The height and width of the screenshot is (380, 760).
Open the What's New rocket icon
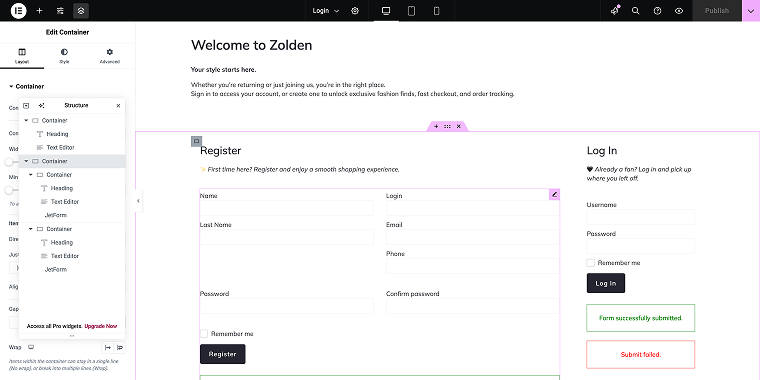click(x=615, y=11)
